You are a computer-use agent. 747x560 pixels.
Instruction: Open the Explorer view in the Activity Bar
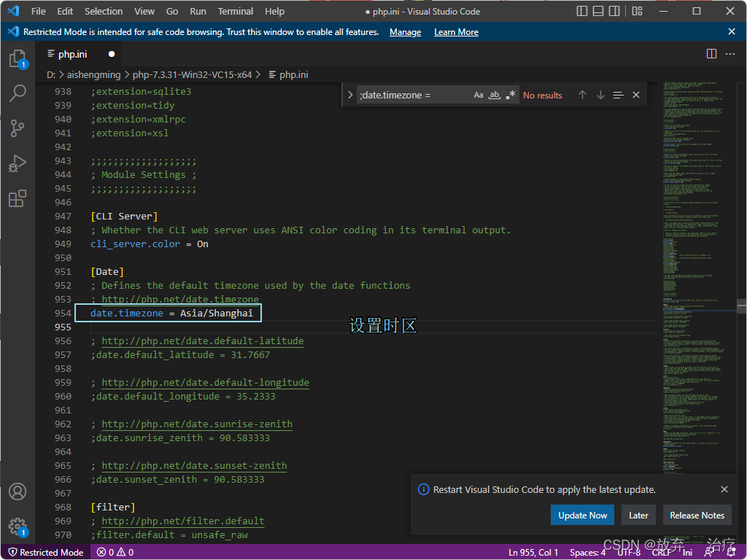[18, 58]
